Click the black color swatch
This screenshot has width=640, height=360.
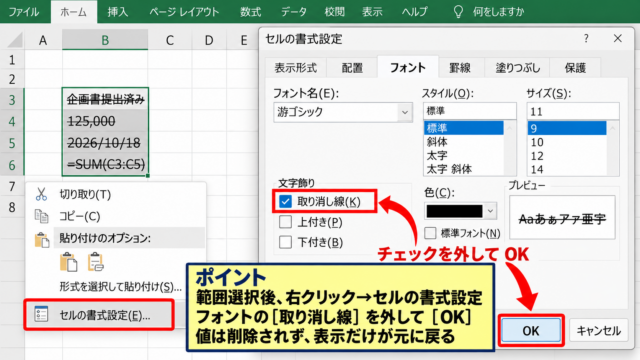point(454,211)
